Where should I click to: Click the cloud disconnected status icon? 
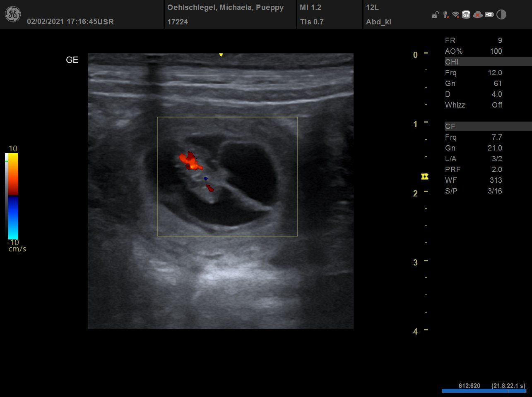pyautogui.click(x=478, y=15)
